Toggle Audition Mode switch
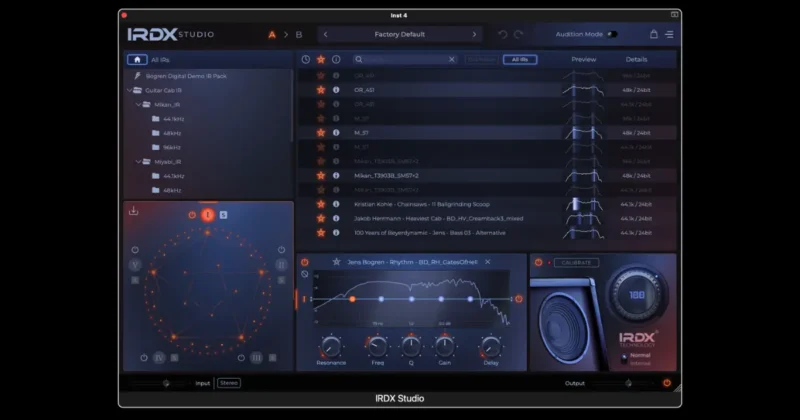Image resolution: width=800 pixels, height=420 pixels. (612, 34)
